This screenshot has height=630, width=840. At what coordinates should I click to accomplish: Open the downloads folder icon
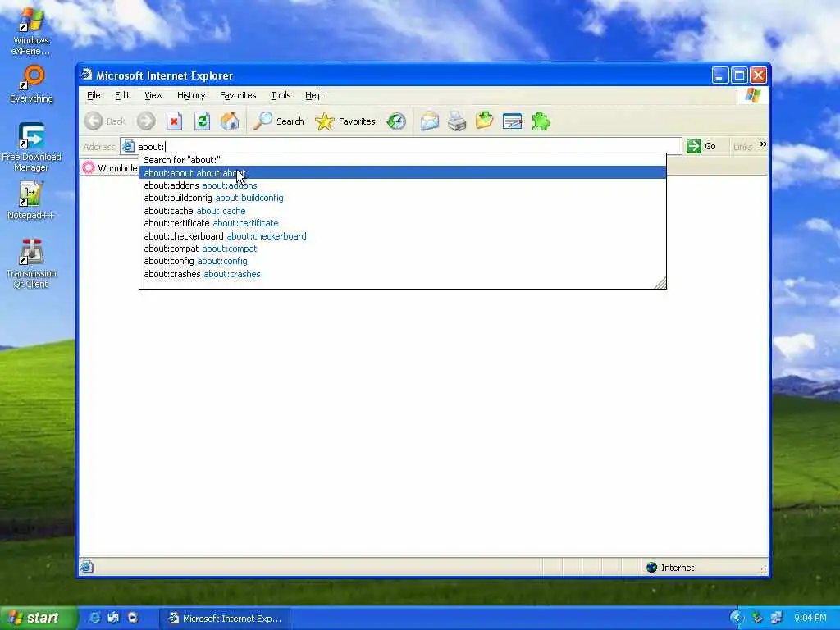(484, 121)
